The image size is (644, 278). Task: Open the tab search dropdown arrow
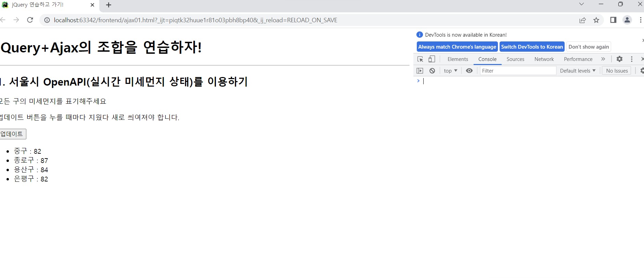tap(581, 4)
